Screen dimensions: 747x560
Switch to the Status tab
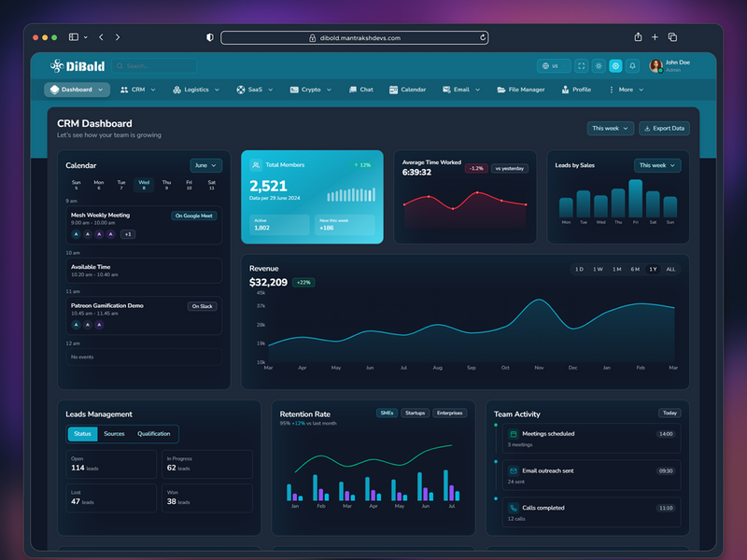click(82, 434)
